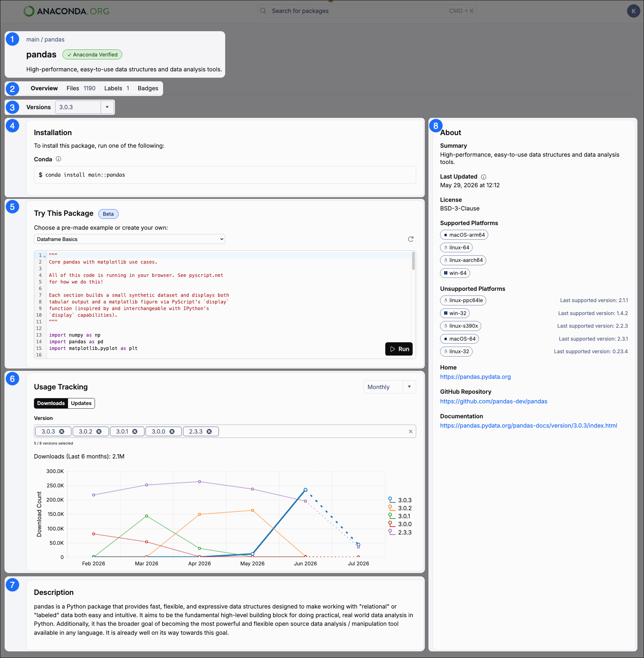Open the Dataframe Basics example dropdown
644x658 pixels.
coord(129,239)
